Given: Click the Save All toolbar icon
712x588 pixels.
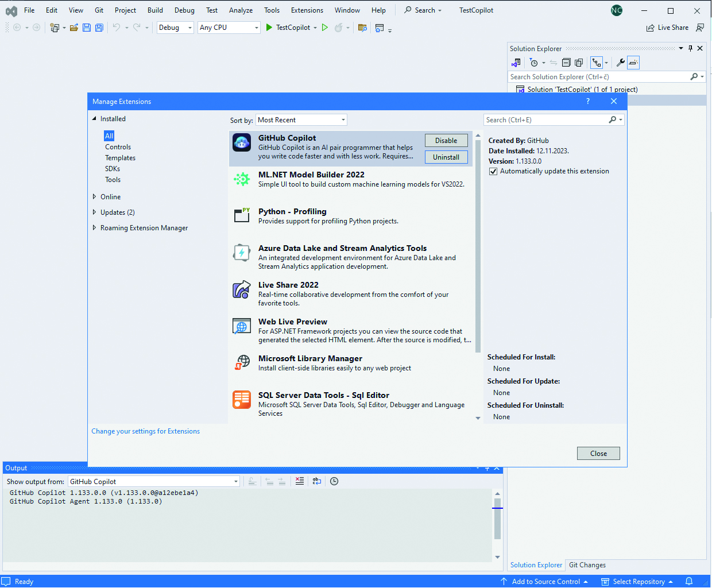Looking at the screenshot, I should (x=99, y=28).
